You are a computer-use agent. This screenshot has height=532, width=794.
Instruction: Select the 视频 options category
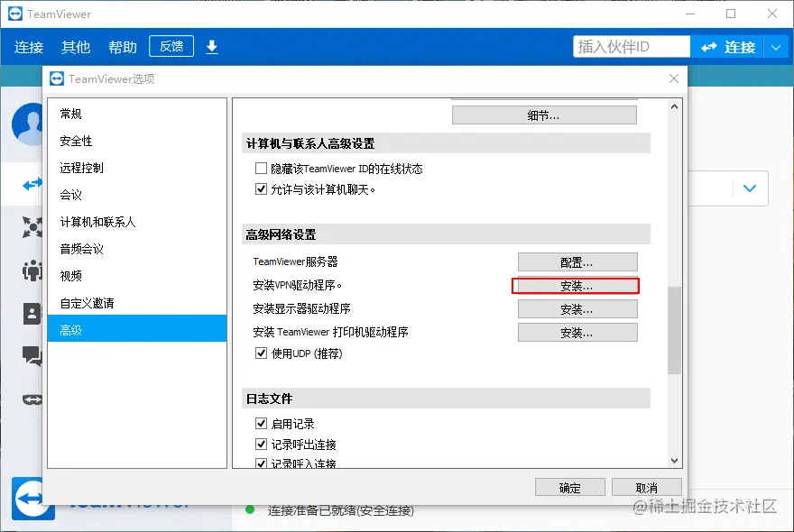click(x=137, y=276)
